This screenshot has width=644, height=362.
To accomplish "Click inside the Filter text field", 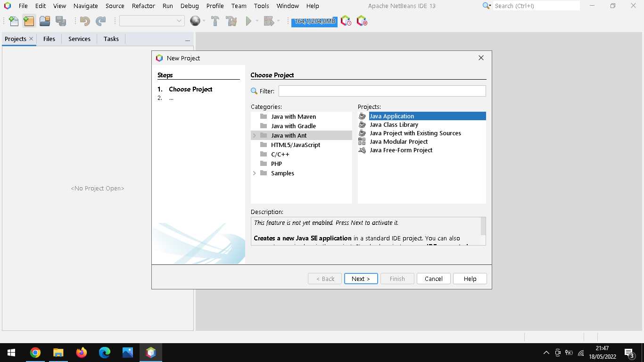I will pos(382,91).
